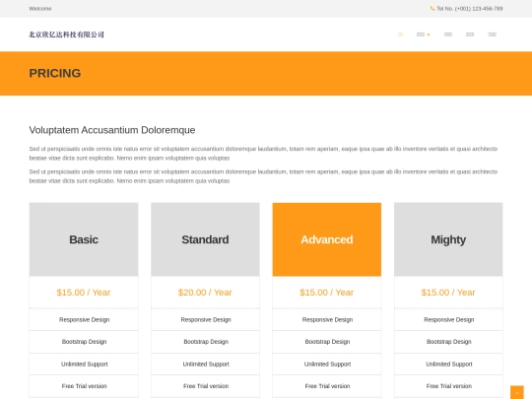Click Bootstrap Design in the Basic plan

[x=84, y=342]
